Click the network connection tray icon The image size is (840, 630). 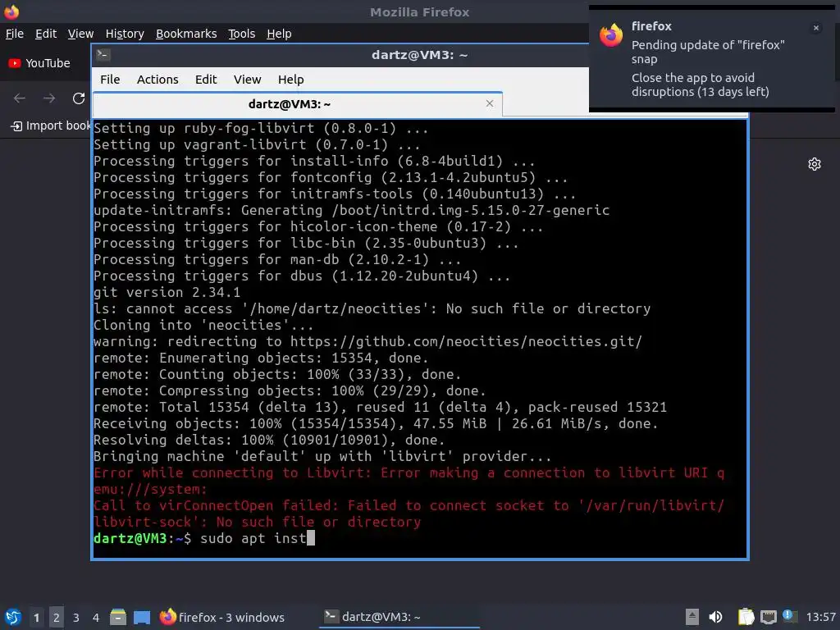(x=768, y=617)
